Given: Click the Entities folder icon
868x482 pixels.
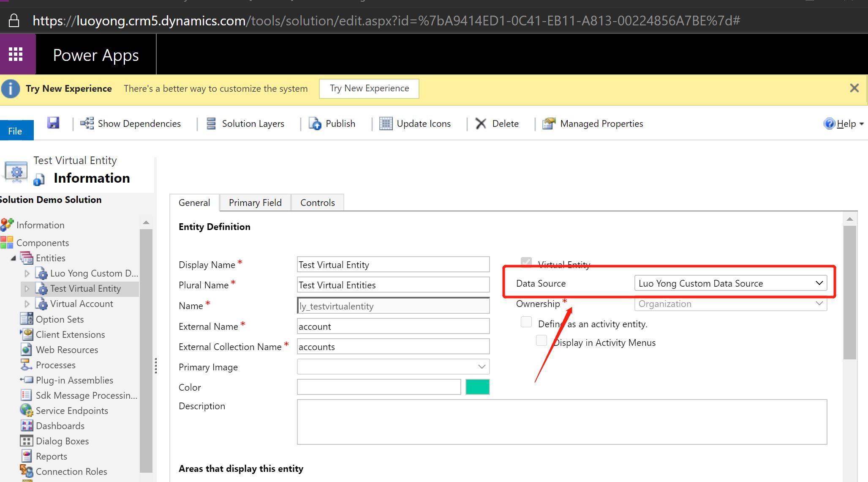Looking at the screenshot, I should pyautogui.click(x=27, y=257).
